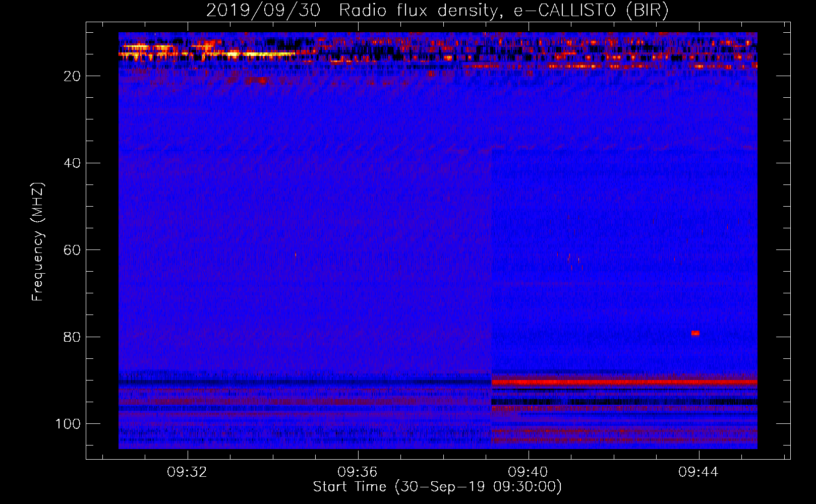The width and height of the screenshot is (816, 504).
Task: Click the 09:40 time tick label
Action: (x=528, y=472)
